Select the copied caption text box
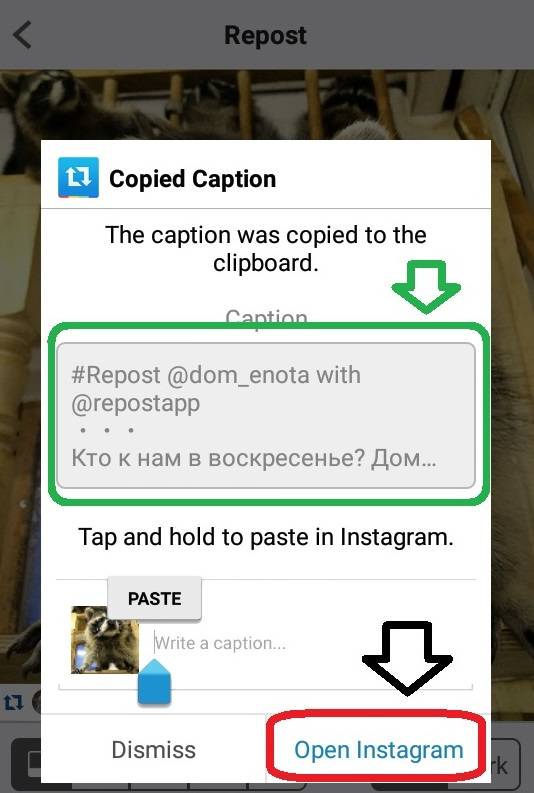Viewport: 534px width, 793px height. (x=266, y=415)
